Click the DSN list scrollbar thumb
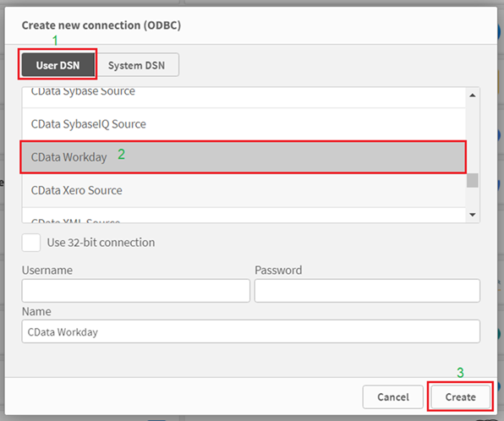Viewport: 504px width, 421px height. (473, 180)
